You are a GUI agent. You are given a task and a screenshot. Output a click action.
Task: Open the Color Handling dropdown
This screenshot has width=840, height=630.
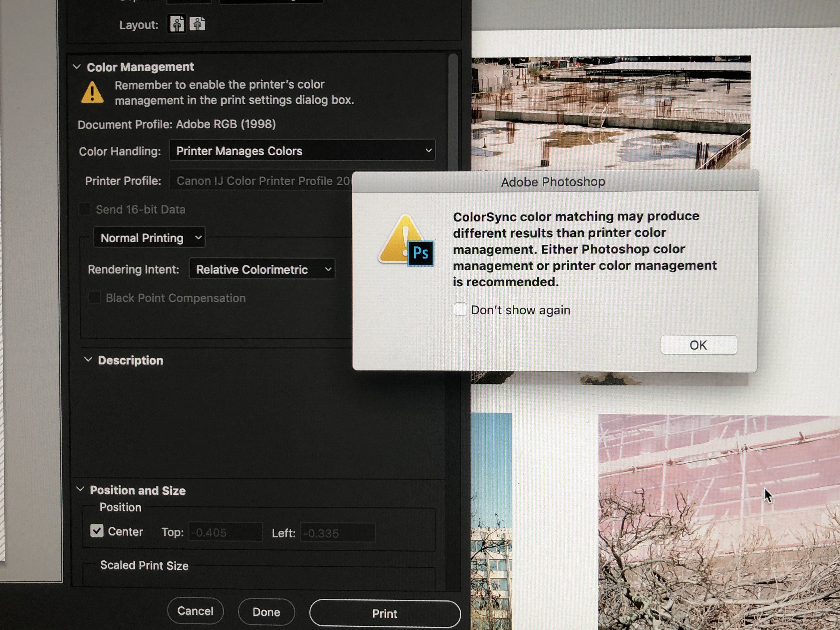tap(302, 151)
